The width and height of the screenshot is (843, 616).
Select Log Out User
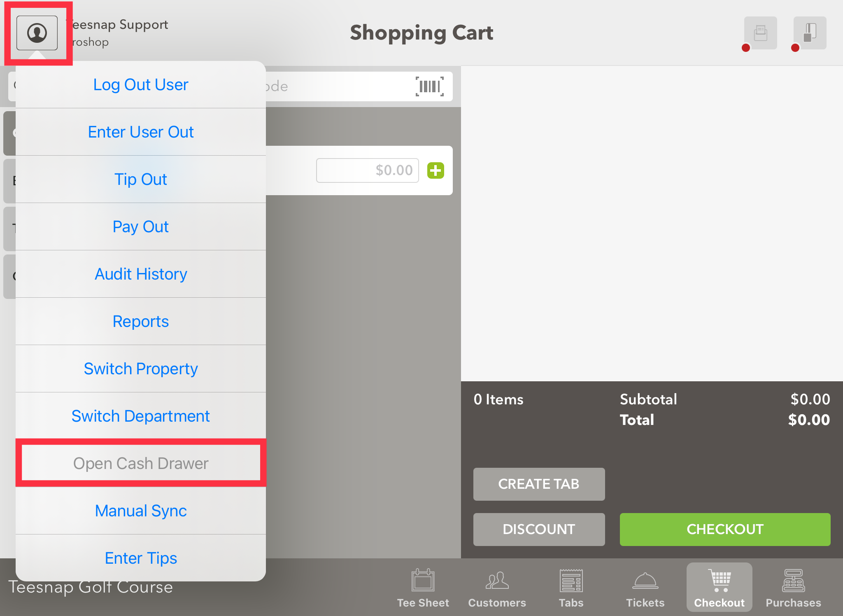click(141, 85)
